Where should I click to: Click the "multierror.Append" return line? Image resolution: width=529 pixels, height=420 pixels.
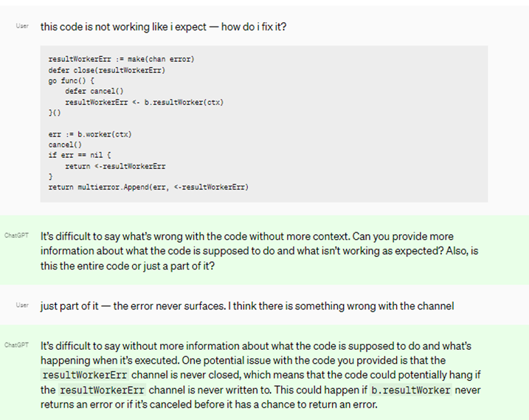click(x=148, y=187)
